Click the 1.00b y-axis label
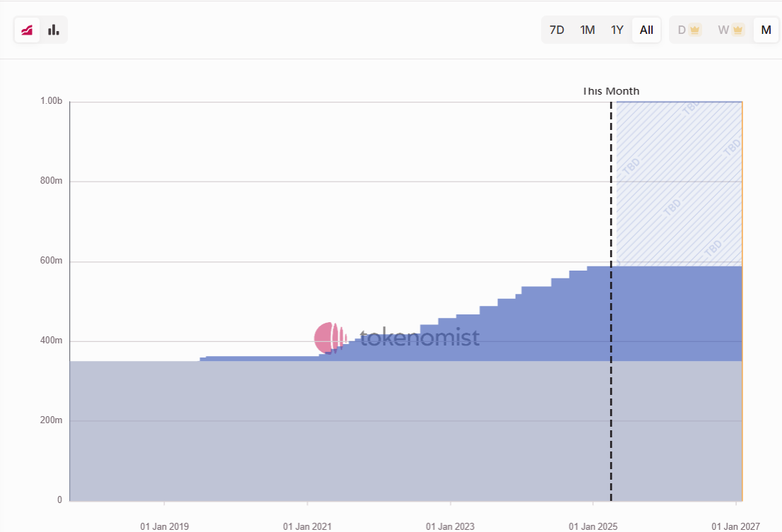The image size is (782, 532). (52, 101)
